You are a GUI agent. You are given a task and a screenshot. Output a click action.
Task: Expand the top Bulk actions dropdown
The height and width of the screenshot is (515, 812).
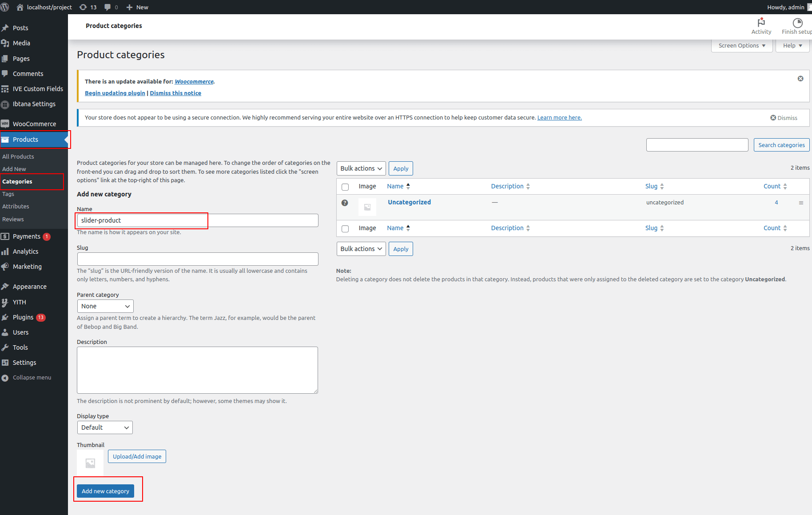pyautogui.click(x=361, y=168)
